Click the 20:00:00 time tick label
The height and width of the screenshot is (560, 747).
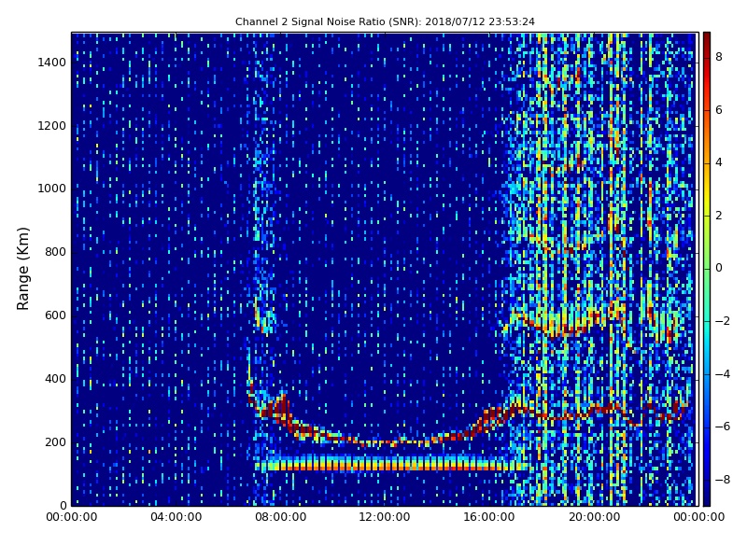coord(594,517)
